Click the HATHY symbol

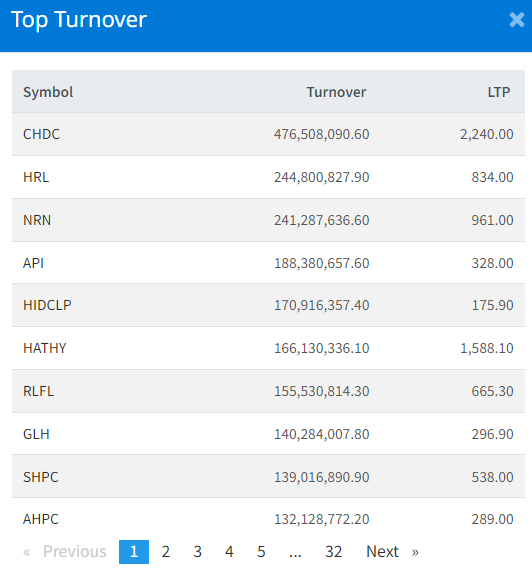45,348
